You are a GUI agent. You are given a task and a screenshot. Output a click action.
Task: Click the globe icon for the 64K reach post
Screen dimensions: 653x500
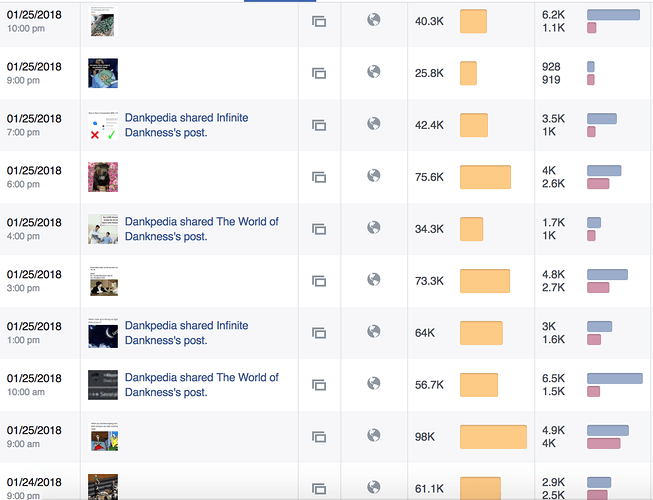[374, 331]
